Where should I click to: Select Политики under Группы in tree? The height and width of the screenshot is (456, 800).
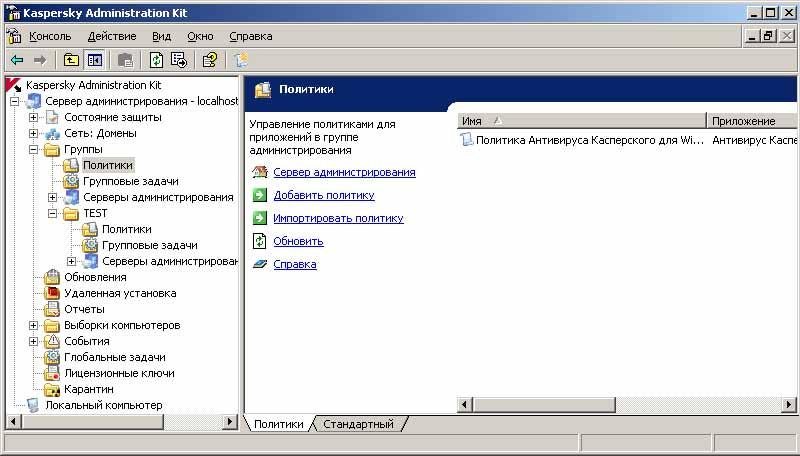tap(108, 165)
